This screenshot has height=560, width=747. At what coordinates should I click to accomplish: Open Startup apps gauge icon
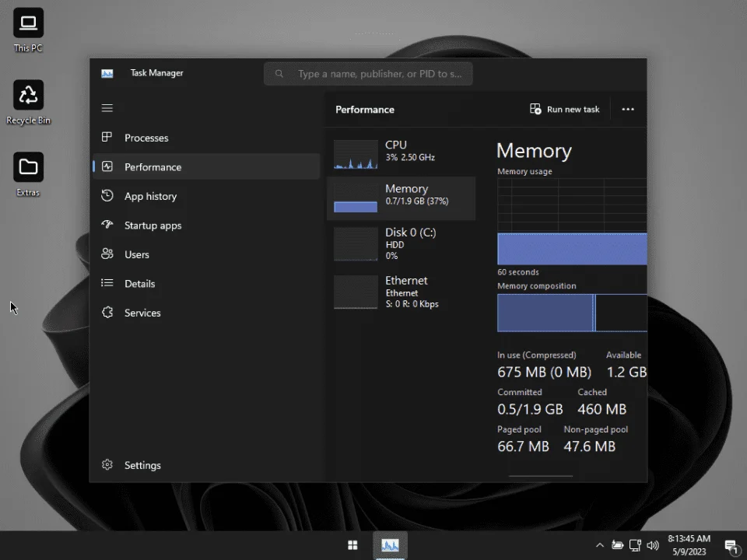click(x=107, y=225)
